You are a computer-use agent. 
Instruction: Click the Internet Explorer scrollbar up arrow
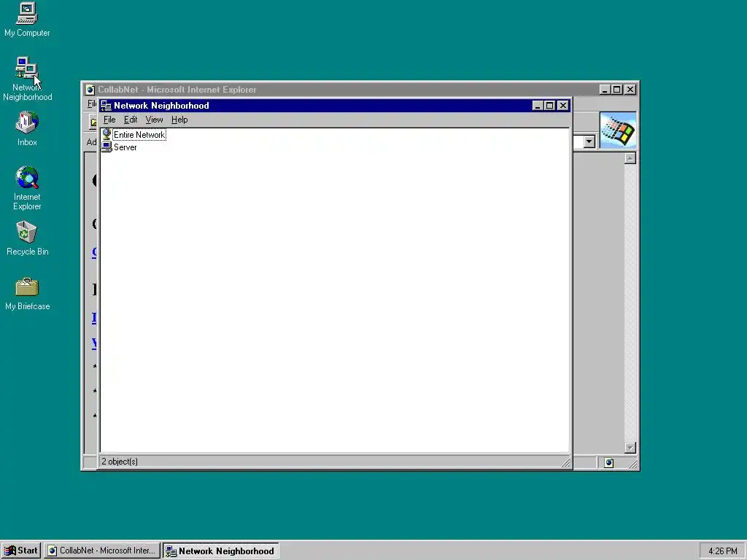point(630,158)
